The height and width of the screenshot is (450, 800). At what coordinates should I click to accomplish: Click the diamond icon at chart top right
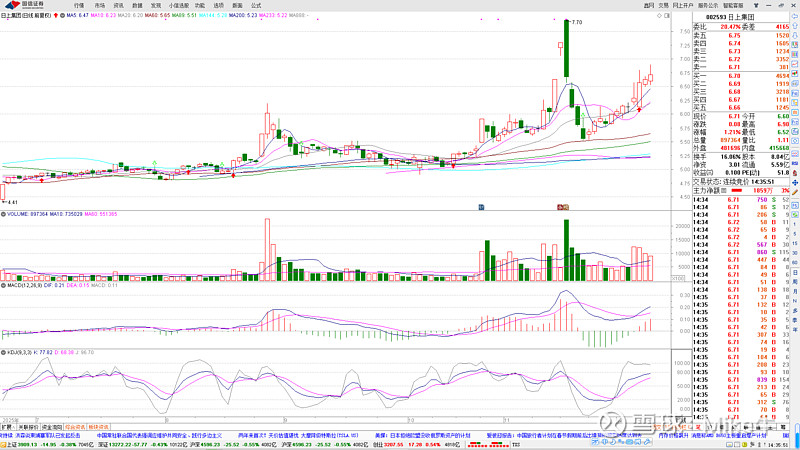click(x=659, y=16)
